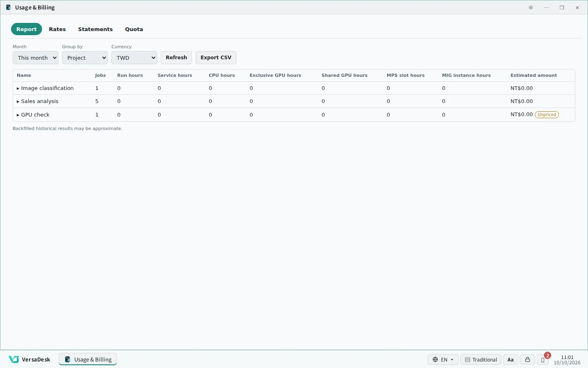Open the lock screen icon in taskbar

[x=528, y=359]
